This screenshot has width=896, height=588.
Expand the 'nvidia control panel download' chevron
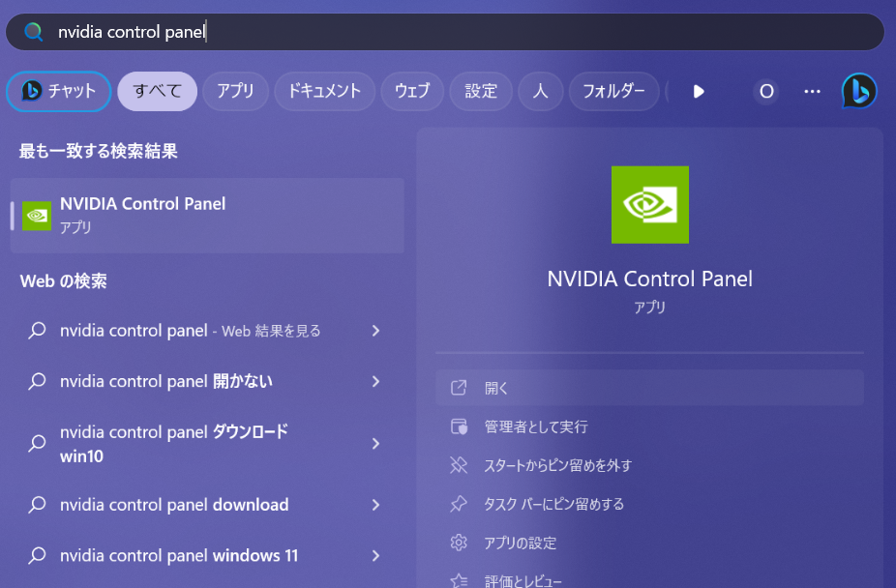(x=375, y=505)
